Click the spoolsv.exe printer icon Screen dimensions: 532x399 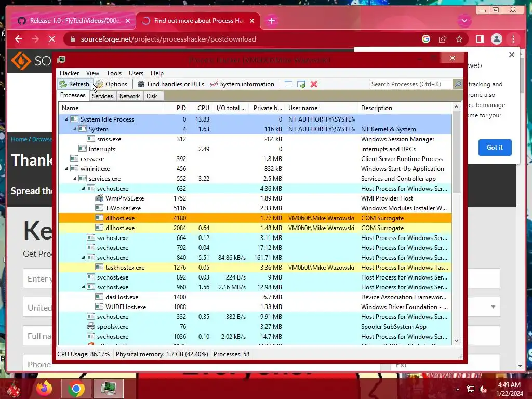(x=90, y=327)
